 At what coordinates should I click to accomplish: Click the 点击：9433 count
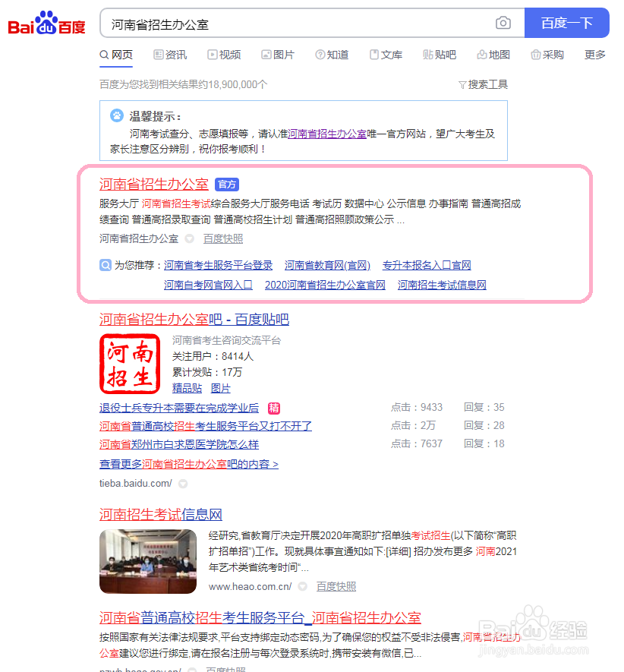click(x=417, y=407)
